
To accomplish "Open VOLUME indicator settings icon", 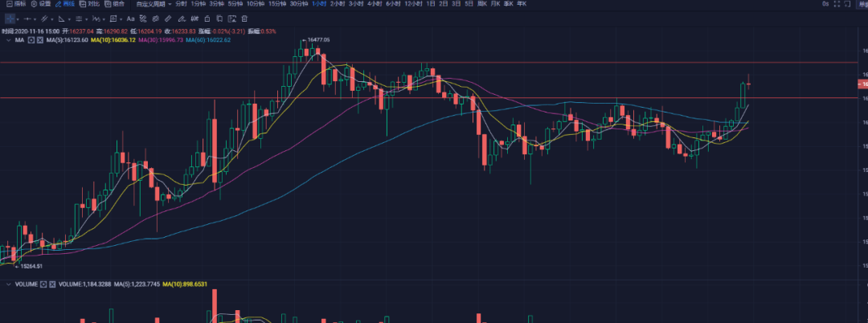I will [x=43, y=284].
